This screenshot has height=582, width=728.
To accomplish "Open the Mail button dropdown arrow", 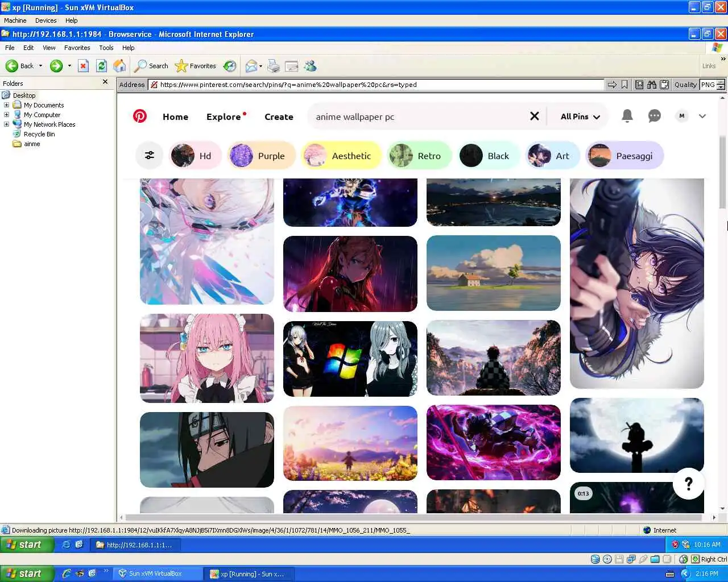I will click(x=260, y=66).
